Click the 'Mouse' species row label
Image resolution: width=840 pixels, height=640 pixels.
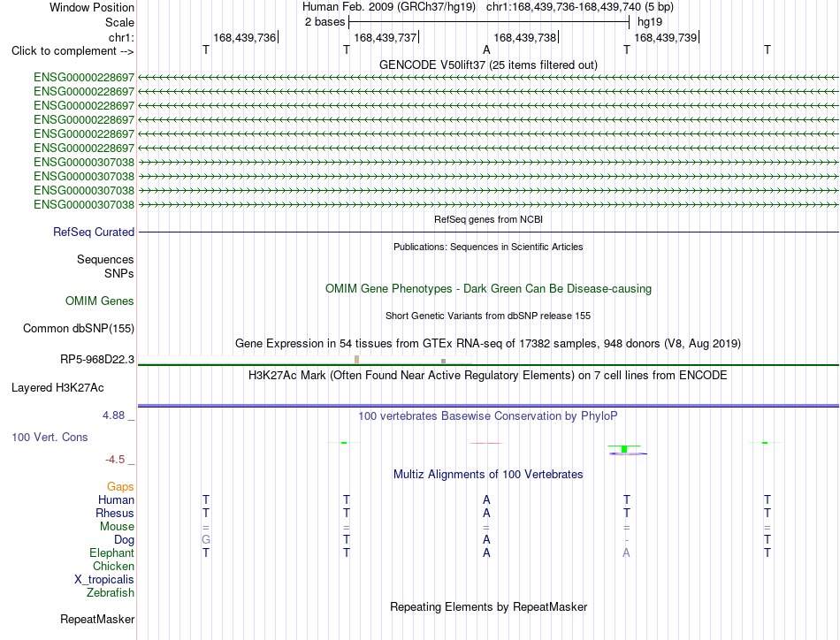pyautogui.click(x=117, y=527)
